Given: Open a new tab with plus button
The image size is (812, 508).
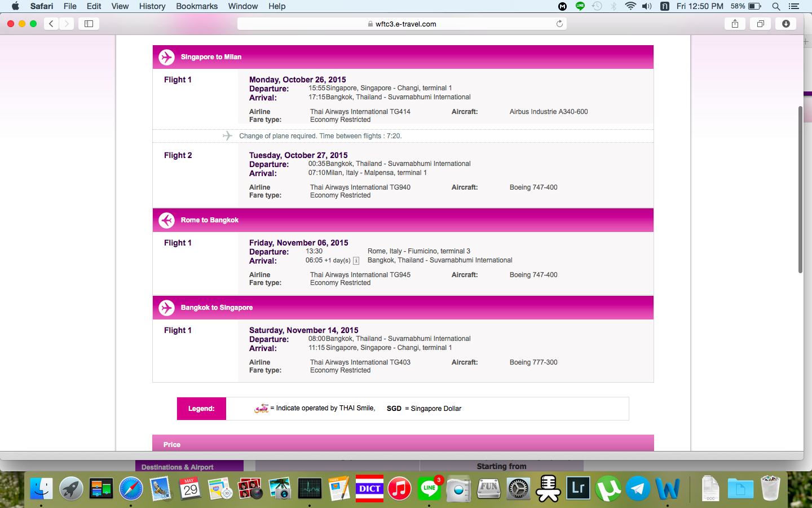Looking at the screenshot, I should (807, 42).
